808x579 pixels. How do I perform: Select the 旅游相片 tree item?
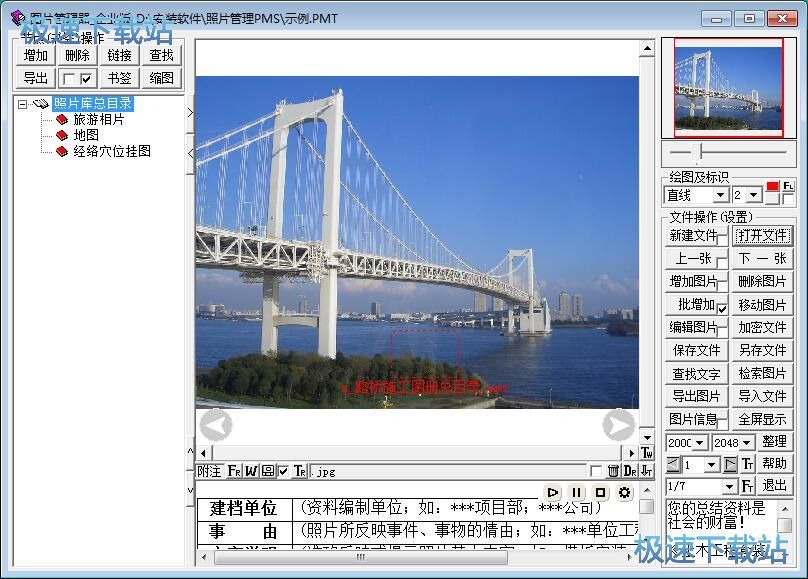coord(98,119)
